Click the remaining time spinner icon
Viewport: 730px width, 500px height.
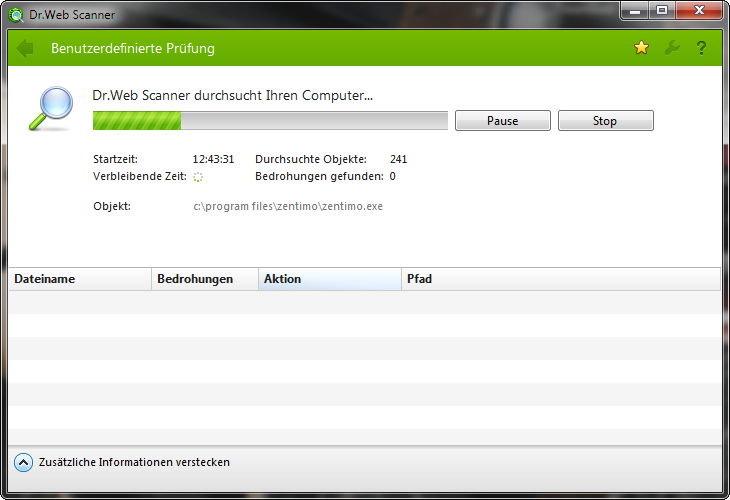[198, 177]
